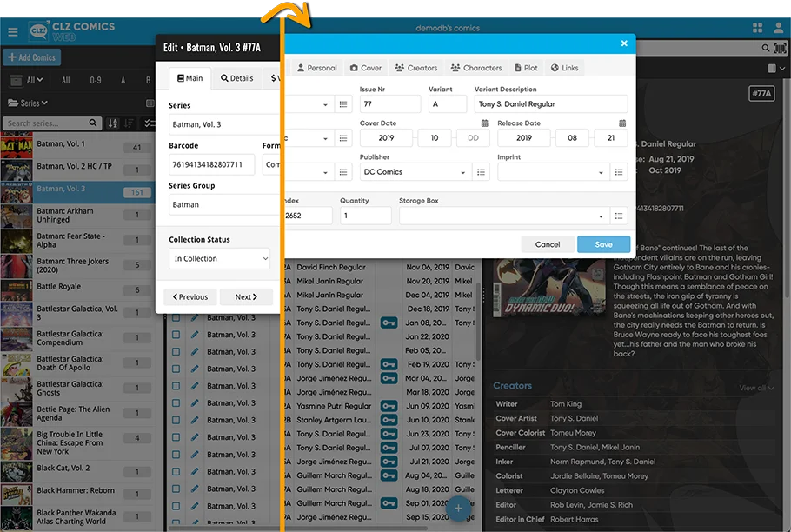
Task: Open the layout dropdown below the barcode icon
Action: (776, 68)
